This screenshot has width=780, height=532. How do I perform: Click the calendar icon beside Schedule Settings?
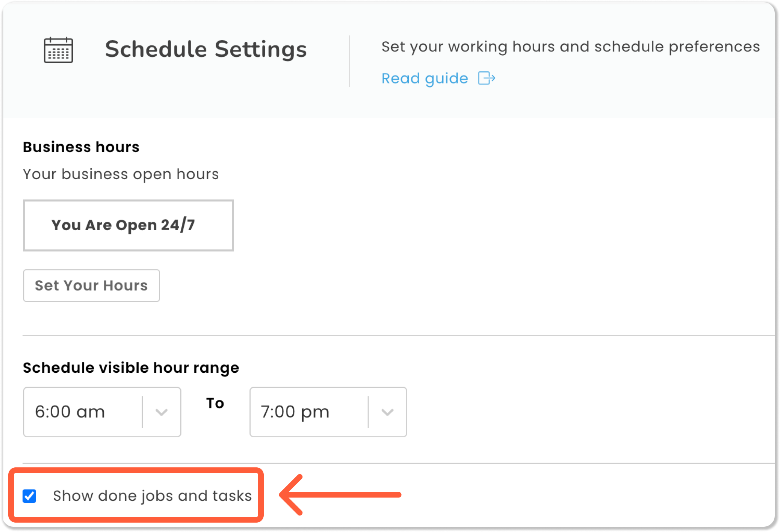tap(58, 50)
